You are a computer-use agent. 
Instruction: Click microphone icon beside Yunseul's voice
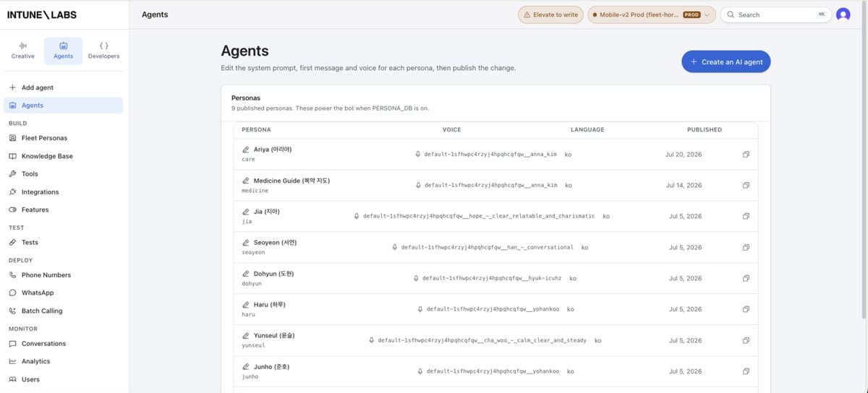[371, 340]
